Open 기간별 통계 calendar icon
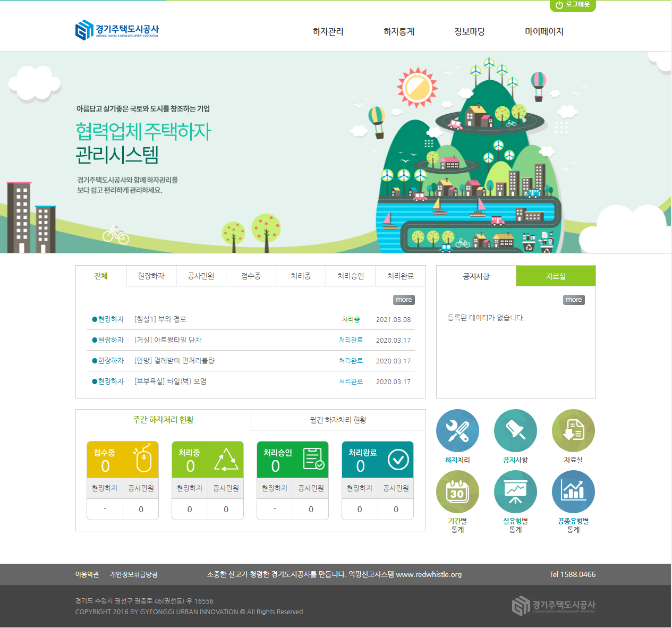 pos(457,492)
